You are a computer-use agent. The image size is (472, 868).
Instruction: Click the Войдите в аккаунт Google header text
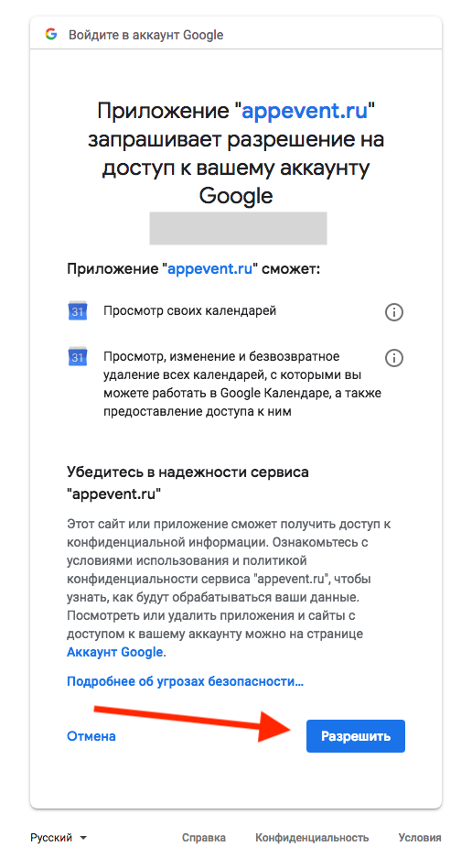coord(146,35)
